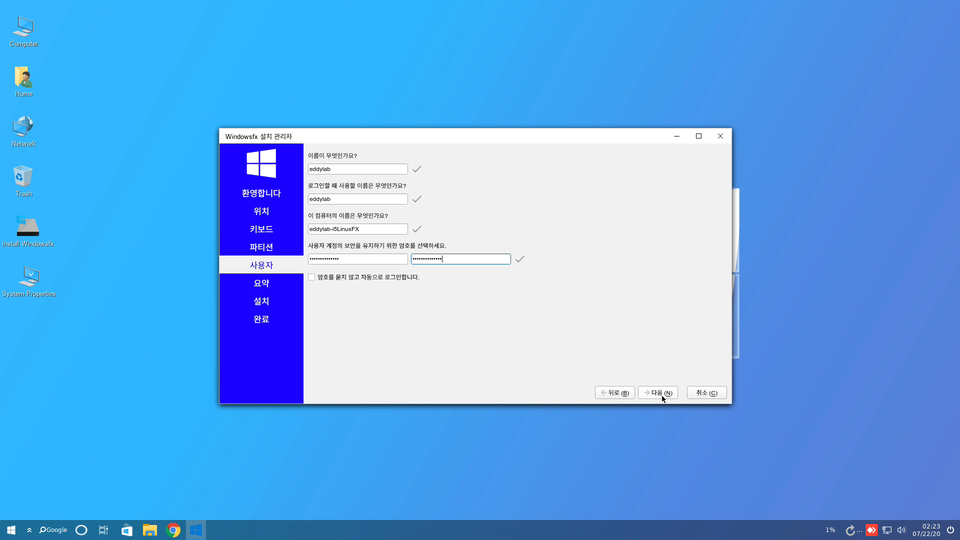Open Task View in the taskbar
The width and height of the screenshot is (960, 540).
103,530
